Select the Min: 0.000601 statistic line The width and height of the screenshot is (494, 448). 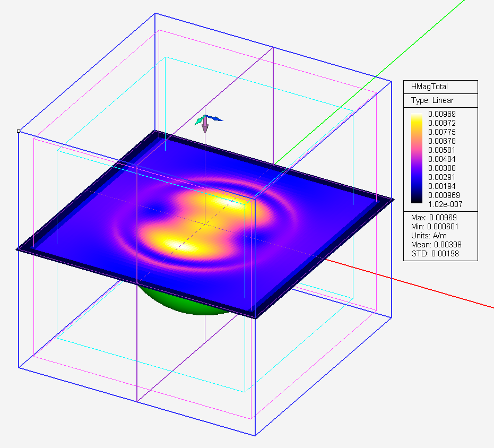pyautogui.click(x=435, y=227)
